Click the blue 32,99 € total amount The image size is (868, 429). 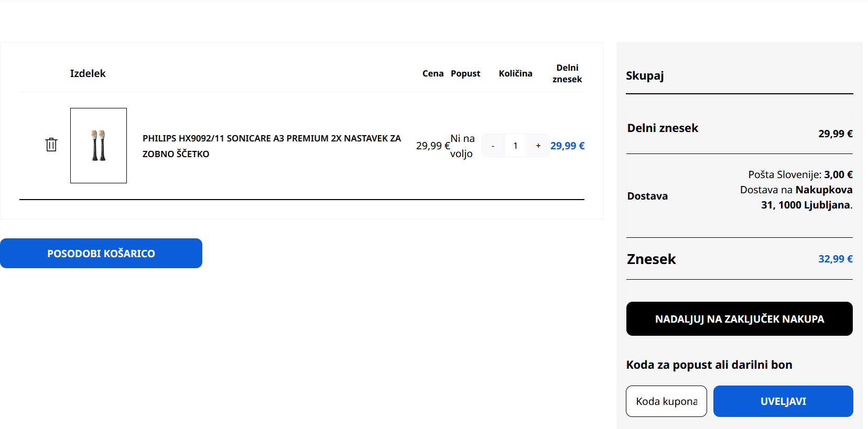pos(836,259)
